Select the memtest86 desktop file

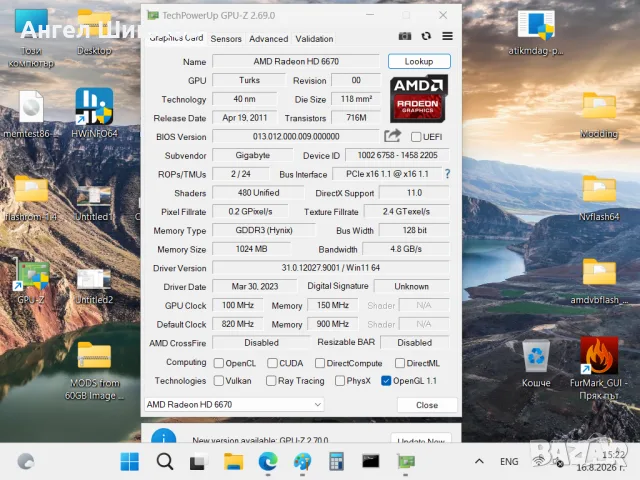point(29,114)
